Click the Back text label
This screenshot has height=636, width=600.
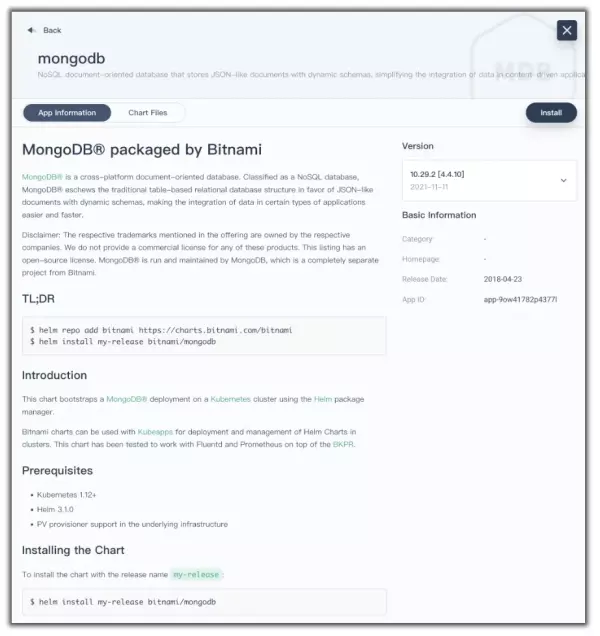(52, 30)
